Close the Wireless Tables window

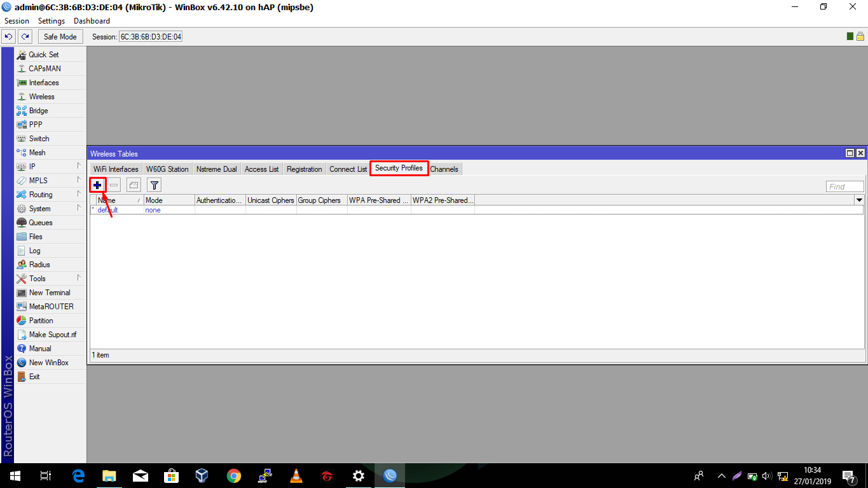coord(860,153)
